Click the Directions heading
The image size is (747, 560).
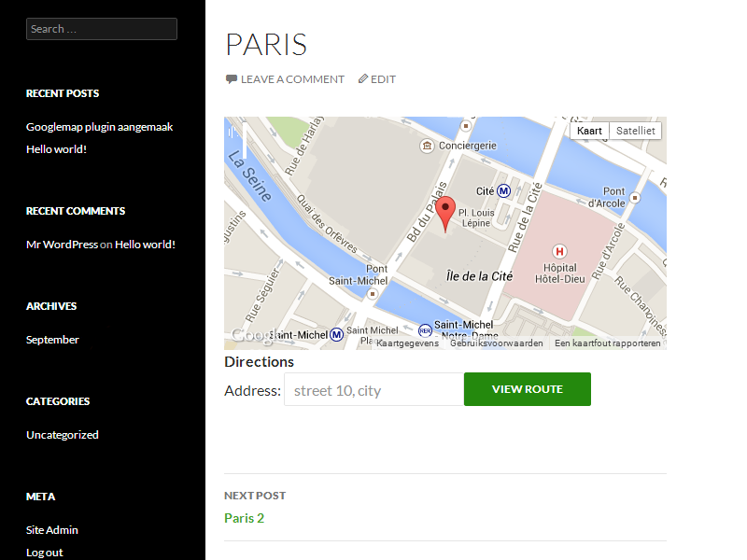click(260, 362)
